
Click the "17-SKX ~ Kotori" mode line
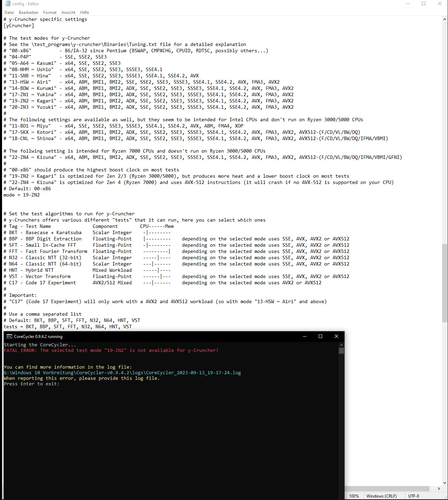click(x=182, y=132)
